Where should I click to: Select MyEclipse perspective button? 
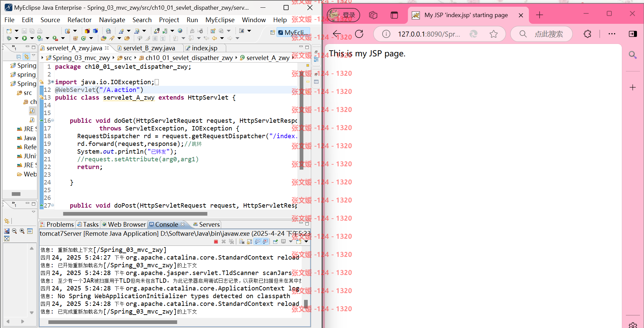[294, 33]
